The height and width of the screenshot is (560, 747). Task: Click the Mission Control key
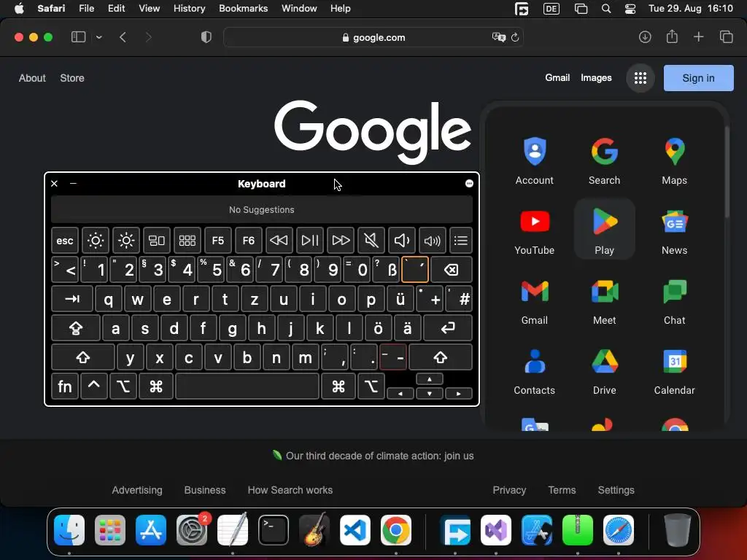(157, 241)
